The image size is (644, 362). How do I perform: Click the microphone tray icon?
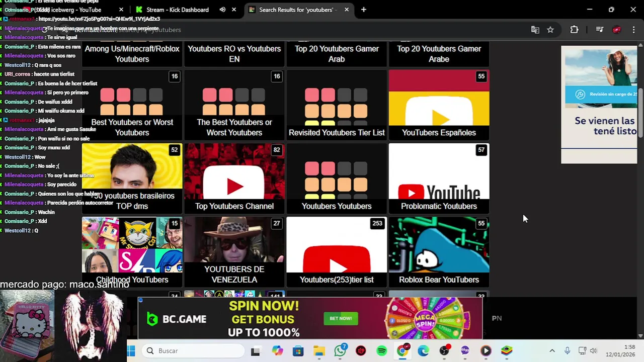567,351
